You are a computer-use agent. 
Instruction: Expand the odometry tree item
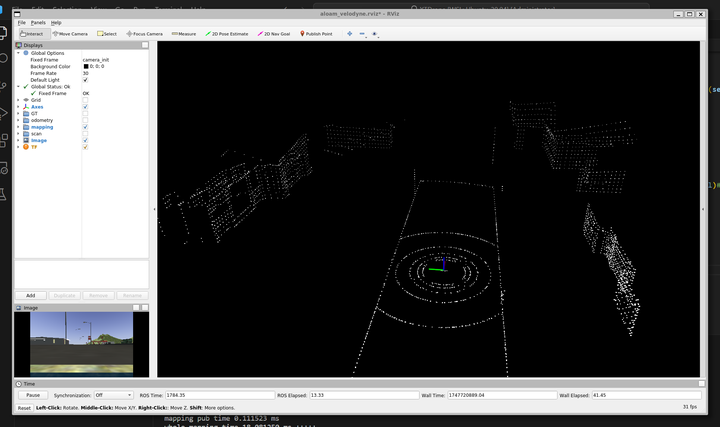tap(17, 120)
